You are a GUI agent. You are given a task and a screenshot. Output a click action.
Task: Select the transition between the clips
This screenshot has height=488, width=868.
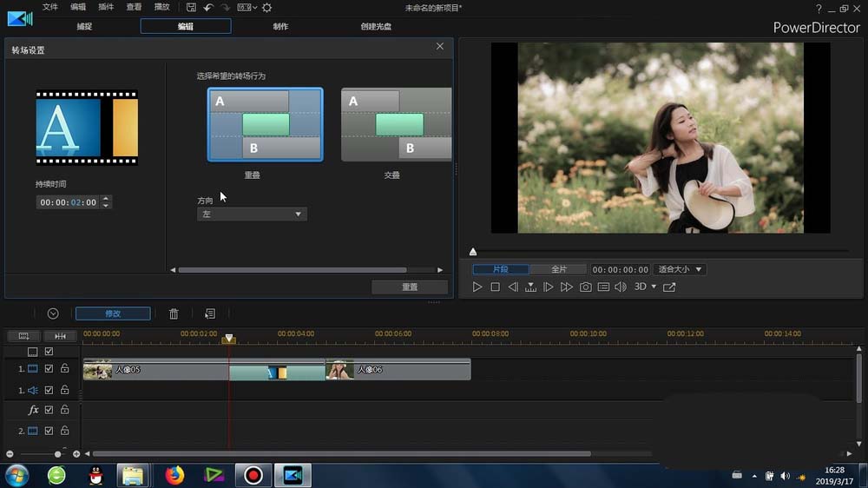click(277, 373)
